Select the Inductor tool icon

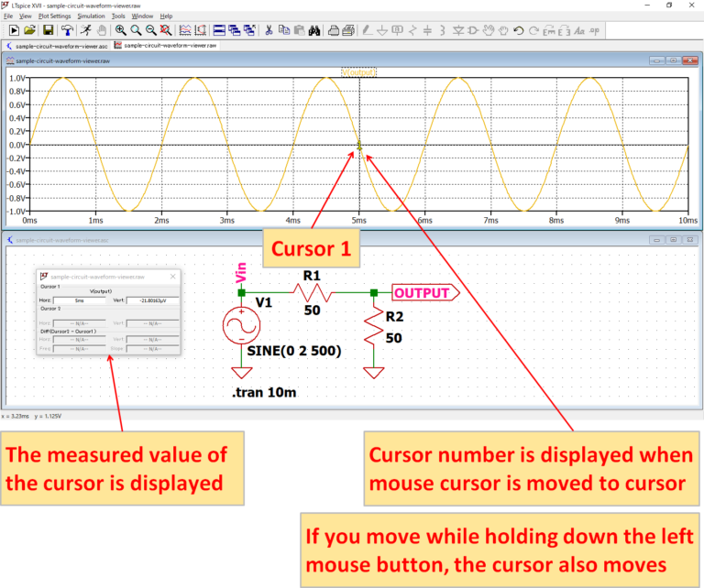443,30
